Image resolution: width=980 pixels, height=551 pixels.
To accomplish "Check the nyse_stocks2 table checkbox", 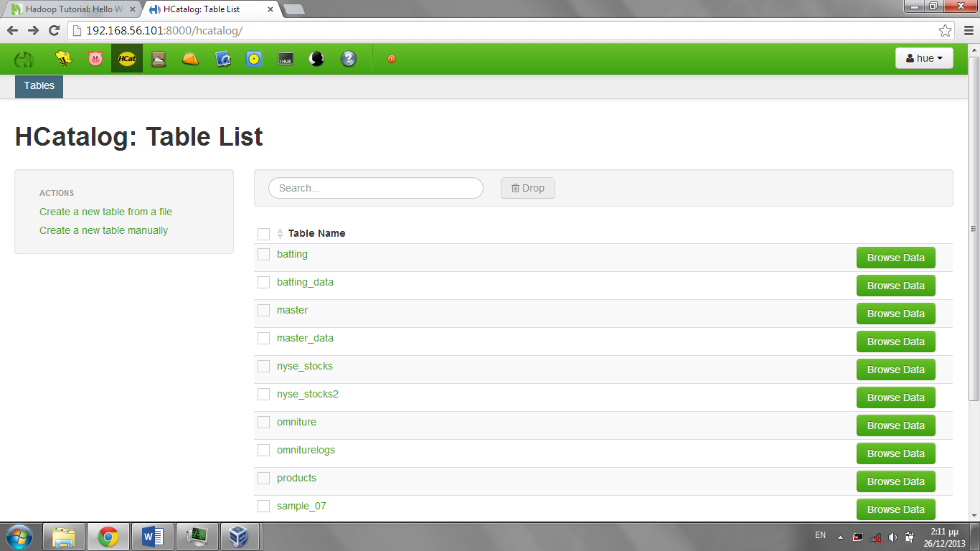I will [x=263, y=394].
